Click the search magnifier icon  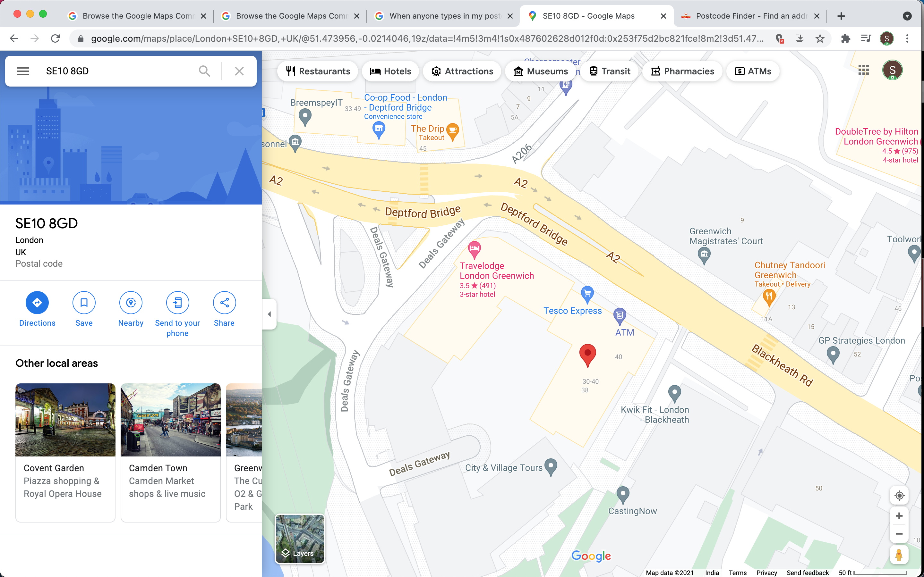click(205, 71)
